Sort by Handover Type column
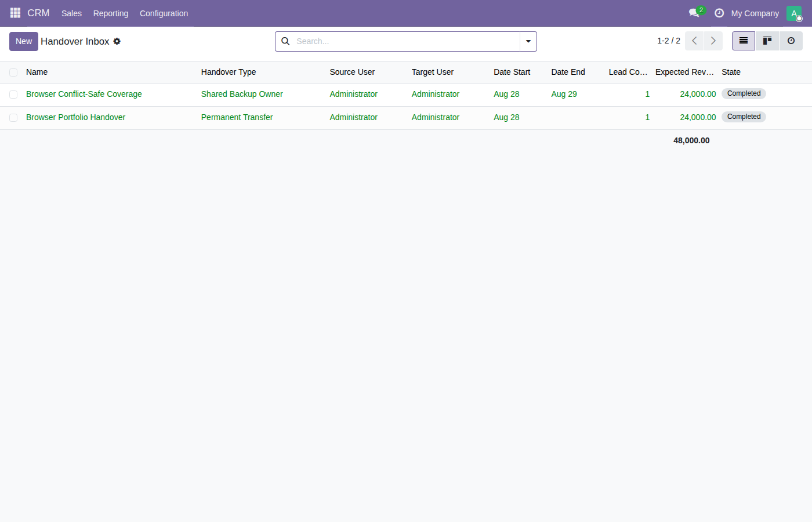 point(229,72)
